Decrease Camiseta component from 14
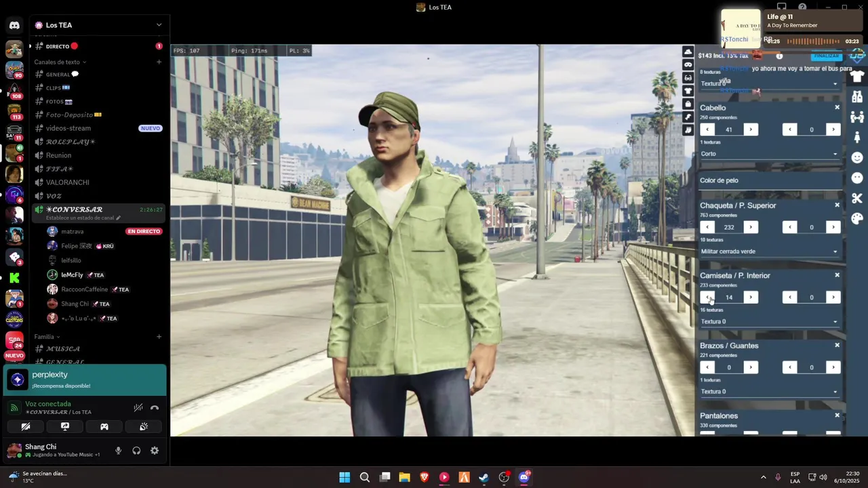 point(707,298)
